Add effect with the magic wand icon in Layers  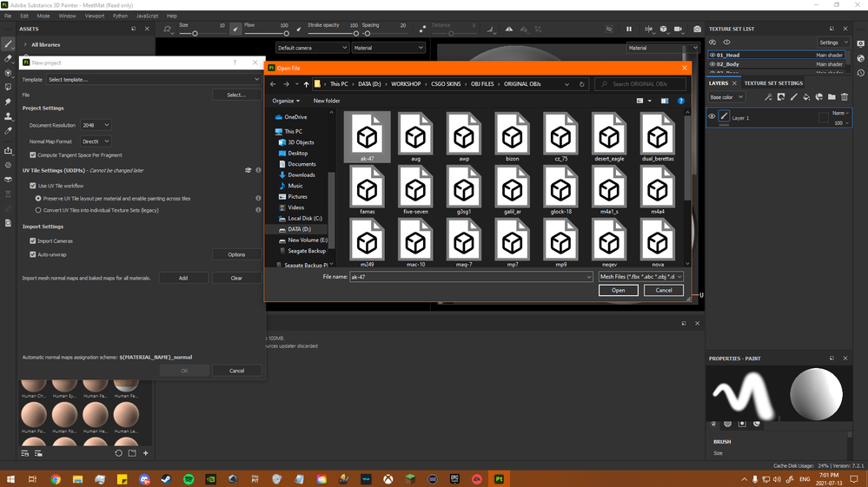tap(768, 97)
